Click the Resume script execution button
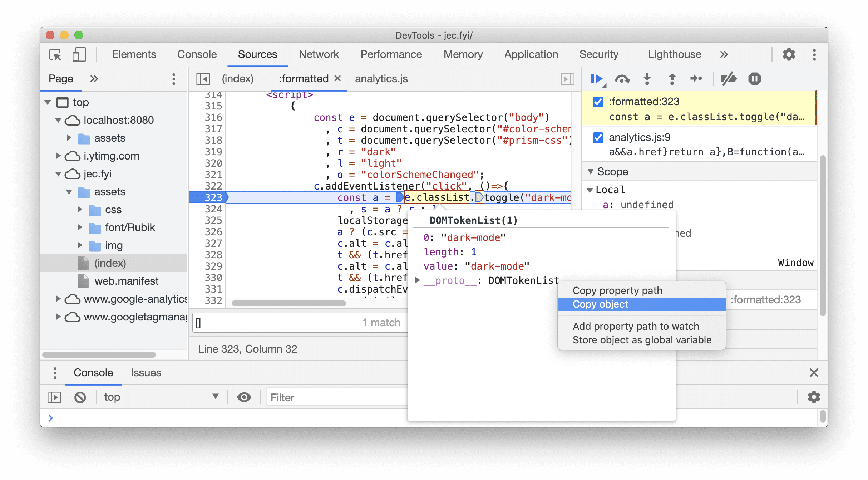The image size is (868, 480). 597,79
